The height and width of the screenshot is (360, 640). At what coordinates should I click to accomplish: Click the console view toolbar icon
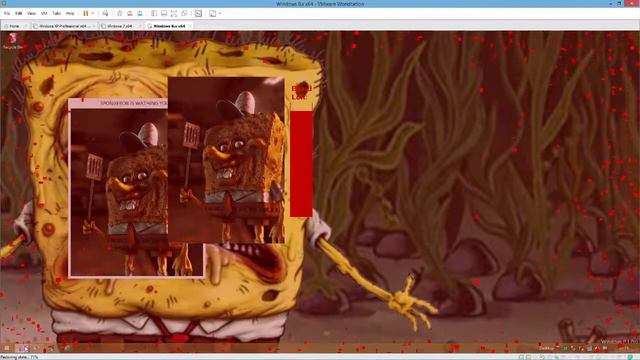pos(198,13)
